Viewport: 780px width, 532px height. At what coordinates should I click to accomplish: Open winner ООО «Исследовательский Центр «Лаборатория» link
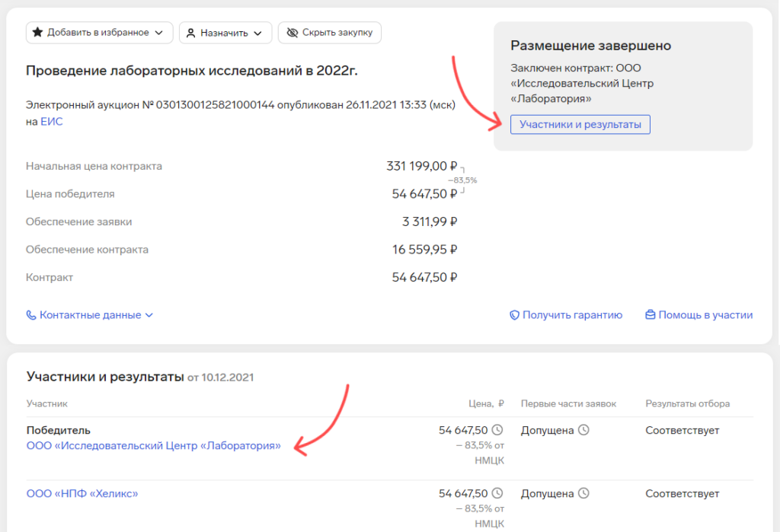pos(154,446)
